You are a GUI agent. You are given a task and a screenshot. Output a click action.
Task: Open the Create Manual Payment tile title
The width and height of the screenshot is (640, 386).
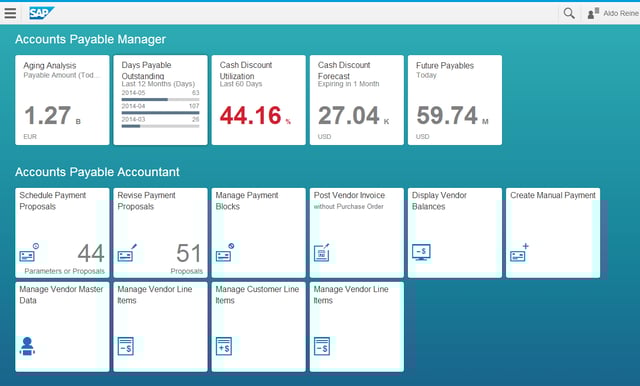coord(553,195)
